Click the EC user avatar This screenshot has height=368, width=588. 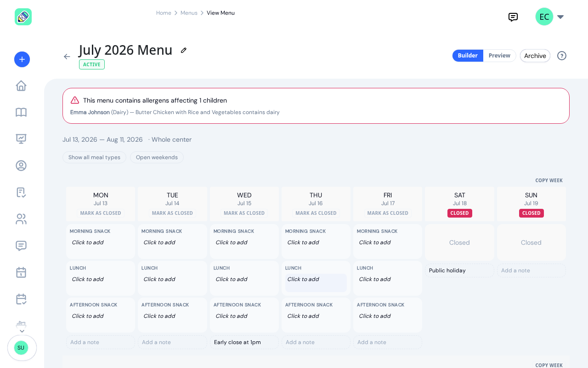(x=544, y=17)
